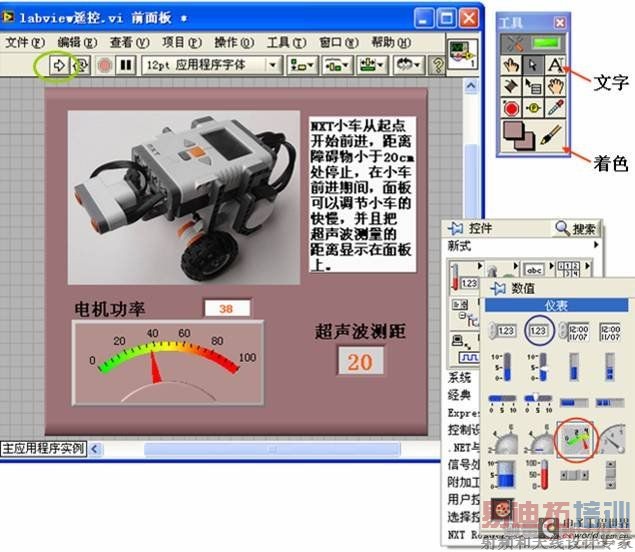Select the Operate (hand) tool in Tools palette
Viewport: 635px width, 552px height.
[511, 65]
